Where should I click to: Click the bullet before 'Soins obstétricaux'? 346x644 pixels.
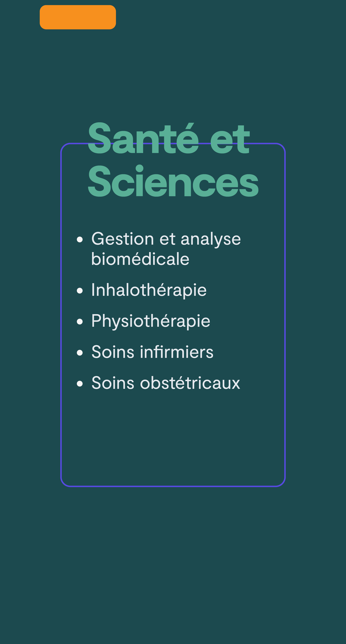click(x=80, y=383)
